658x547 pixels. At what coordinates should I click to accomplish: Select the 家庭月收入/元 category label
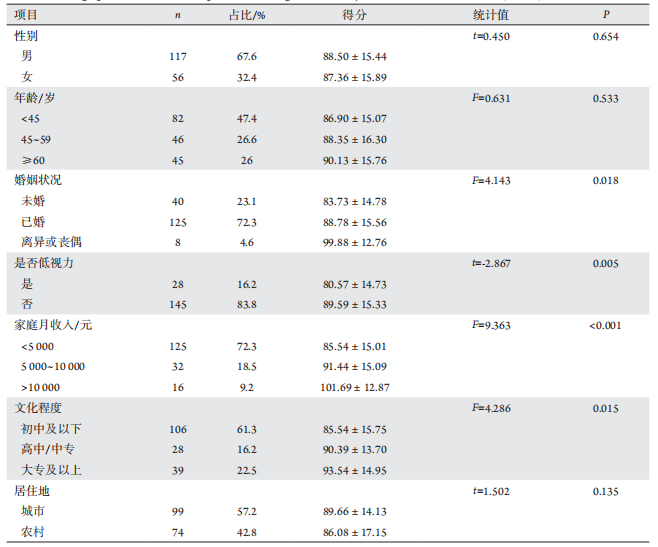click(x=51, y=326)
